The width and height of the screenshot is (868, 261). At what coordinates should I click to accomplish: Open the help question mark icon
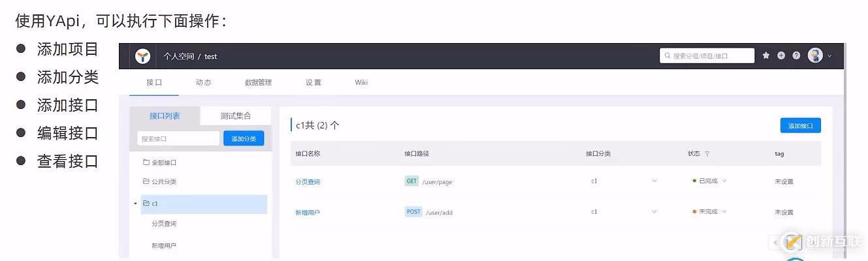(796, 55)
